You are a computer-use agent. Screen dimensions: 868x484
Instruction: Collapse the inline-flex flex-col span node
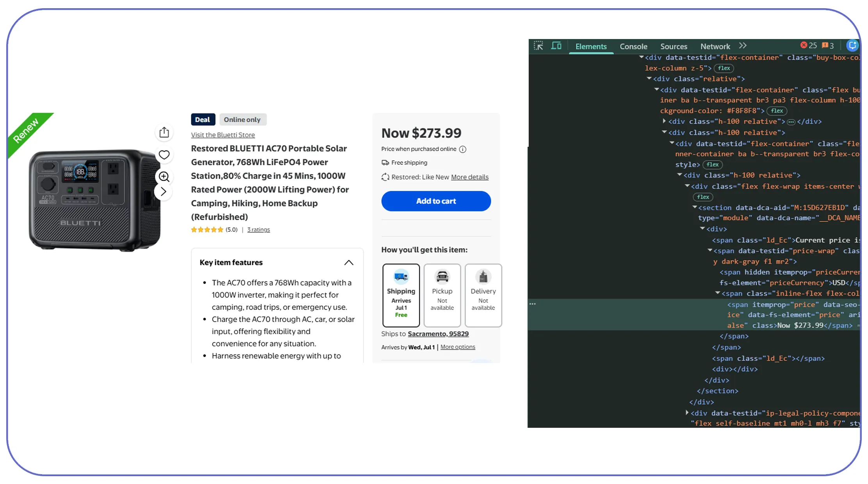718,293
